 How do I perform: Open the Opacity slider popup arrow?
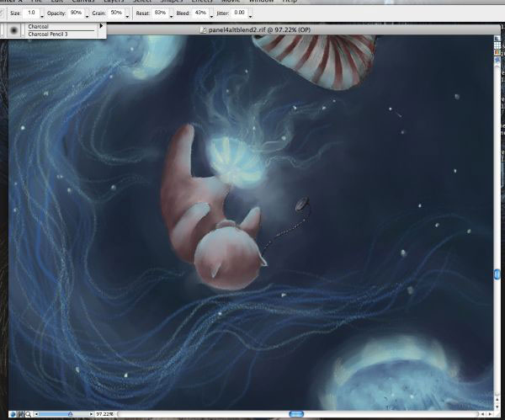[87, 15]
